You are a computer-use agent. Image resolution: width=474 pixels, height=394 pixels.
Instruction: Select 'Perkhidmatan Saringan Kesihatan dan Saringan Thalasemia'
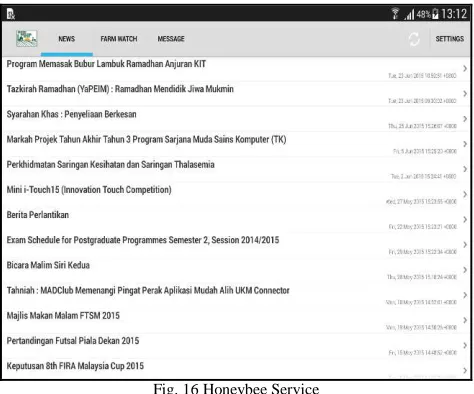pyautogui.click(x=110, y=165)
